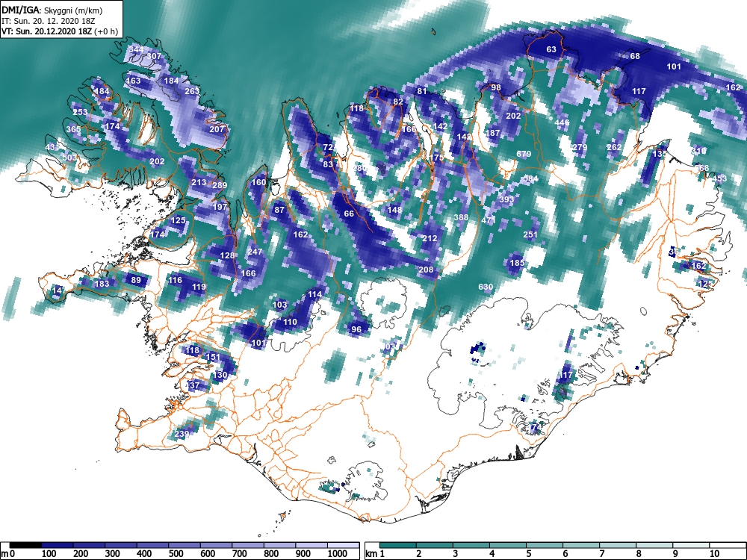Click the '679' map value
The height and width of the screenshot is (560, 747).
[x=524, y=153]
